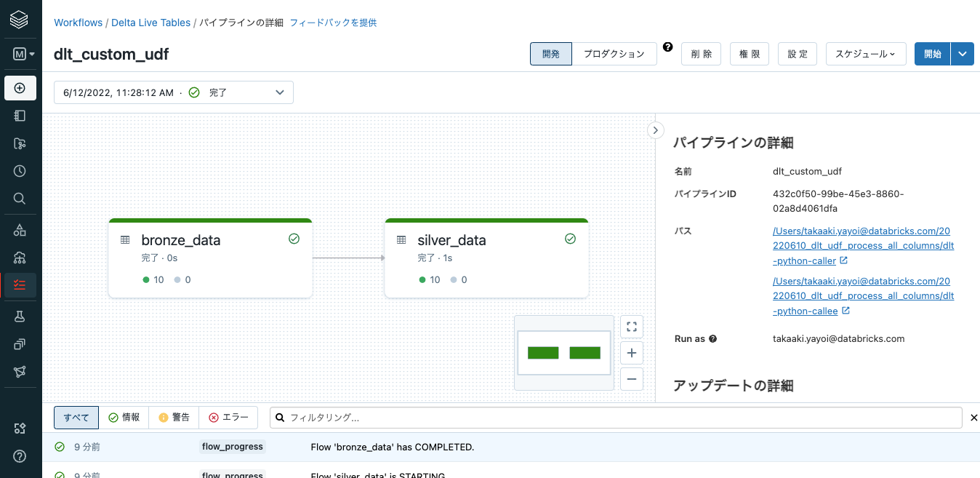Screen dimensions: 980x478
Task: Go to Delta Live Tables breadcrumb
Action: coord(150,23)
